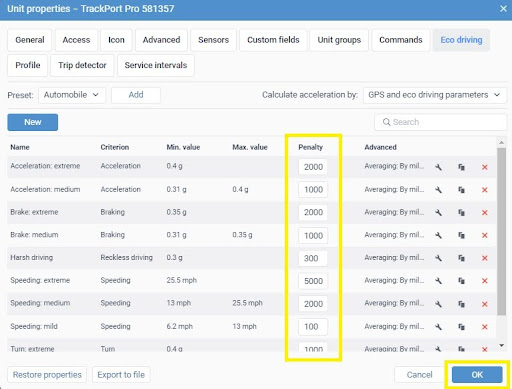This screenshot has height=389, width=512.
Task: Delete the Speeding: extreme criterion
Action: pyautogui.click(x=485, y=281)
